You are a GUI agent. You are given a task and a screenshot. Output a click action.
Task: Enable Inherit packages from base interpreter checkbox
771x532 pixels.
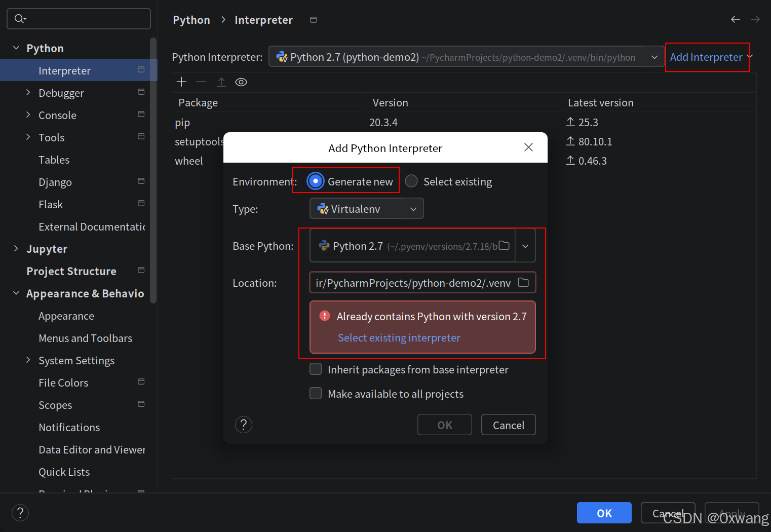pyautogui.click(x=316, y=369)
